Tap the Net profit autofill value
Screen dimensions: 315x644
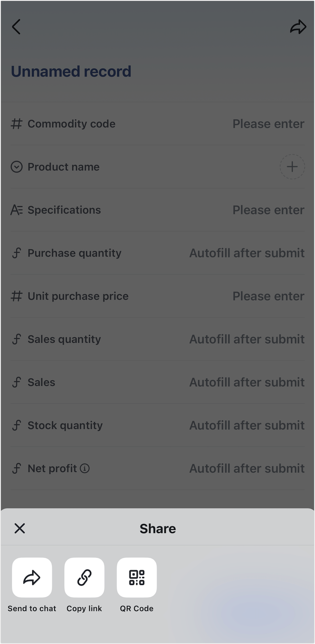pos(247,468)
